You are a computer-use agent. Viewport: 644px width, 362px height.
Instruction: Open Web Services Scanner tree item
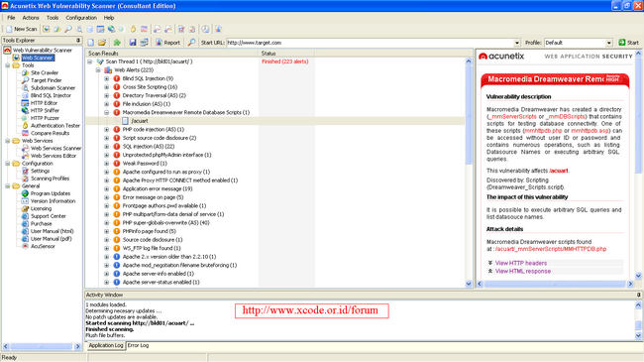55,148
